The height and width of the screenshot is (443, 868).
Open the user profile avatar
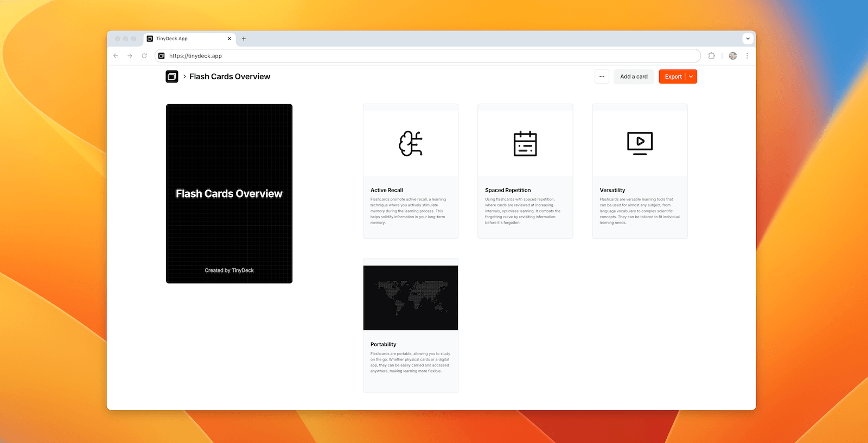[x=733, y=56]
